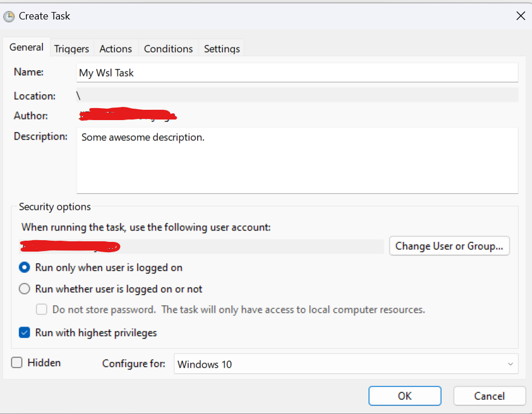The image size is (532, 414).
Task: Tick the Do not store password checkbox
Action: click(42, 310)
